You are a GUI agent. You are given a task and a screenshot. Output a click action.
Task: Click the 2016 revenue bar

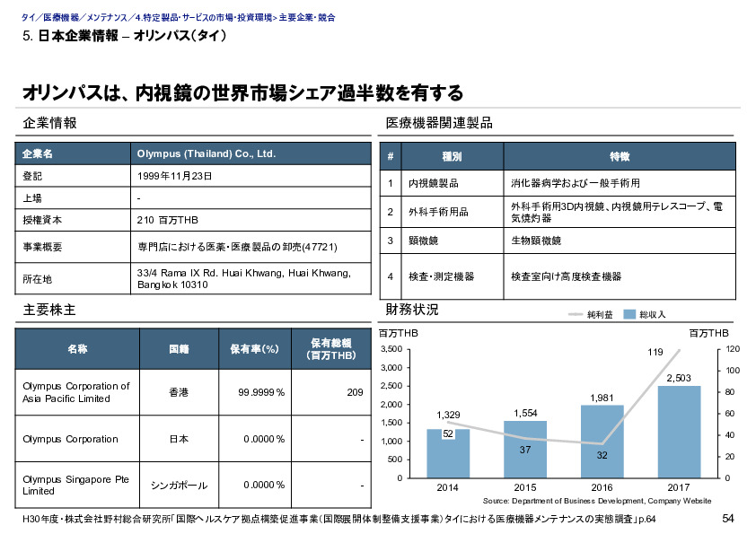click(602, 442)
